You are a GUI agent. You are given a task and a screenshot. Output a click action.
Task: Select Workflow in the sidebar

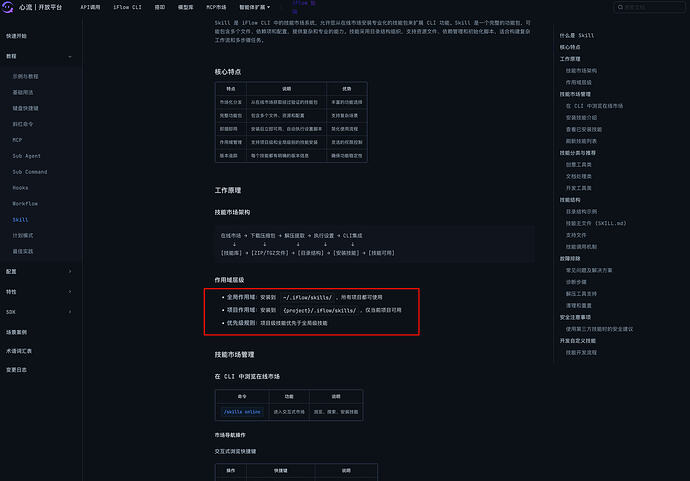[x=24, y=203]
